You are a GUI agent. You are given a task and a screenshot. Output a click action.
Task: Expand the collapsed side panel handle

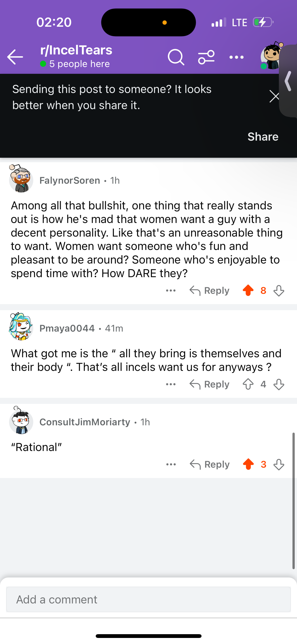pos(289,81)
